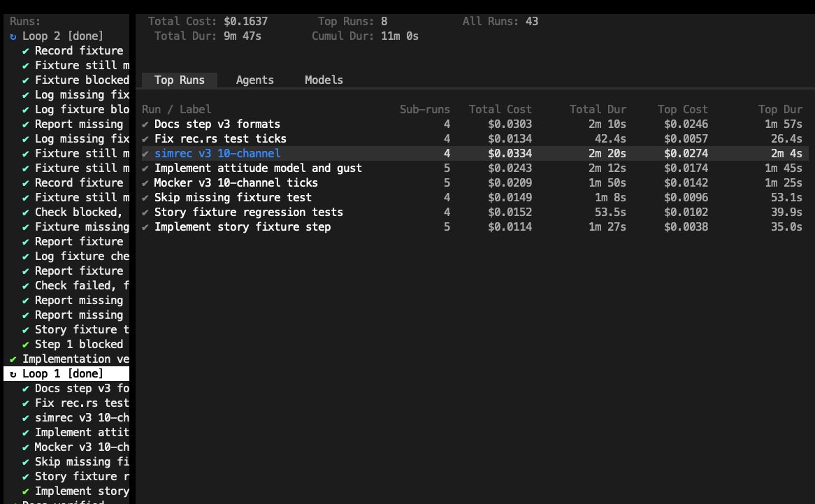Collapse the Loop 2 [done] tree node
This screenshot has width=815, height=504.
[66, 36]
